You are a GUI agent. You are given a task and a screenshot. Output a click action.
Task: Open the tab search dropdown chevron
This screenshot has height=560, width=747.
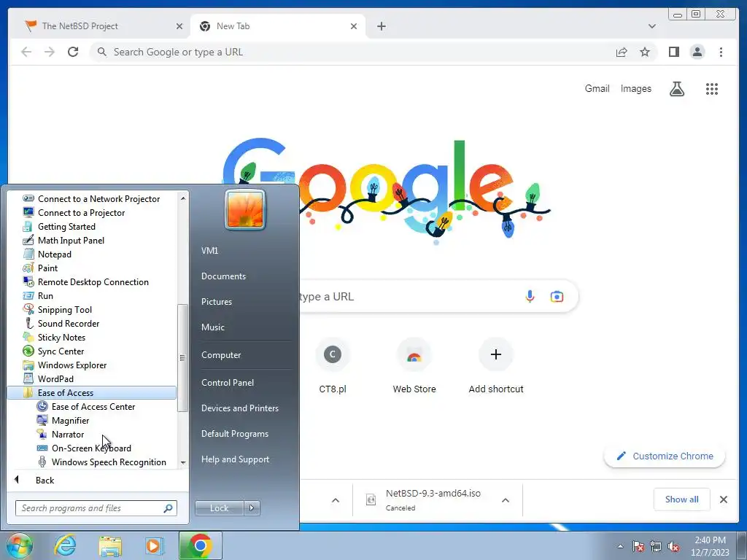pos(651,26)
